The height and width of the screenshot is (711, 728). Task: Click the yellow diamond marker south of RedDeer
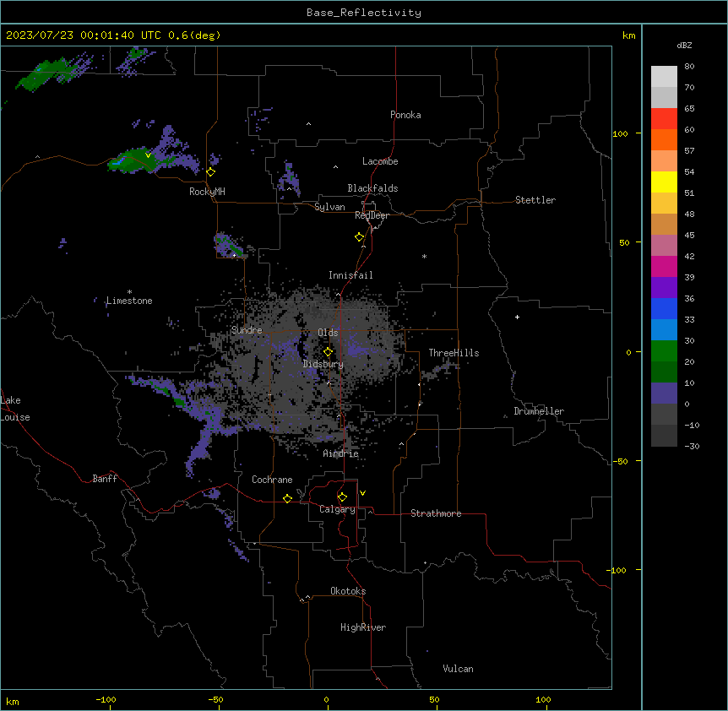[360, 237]
